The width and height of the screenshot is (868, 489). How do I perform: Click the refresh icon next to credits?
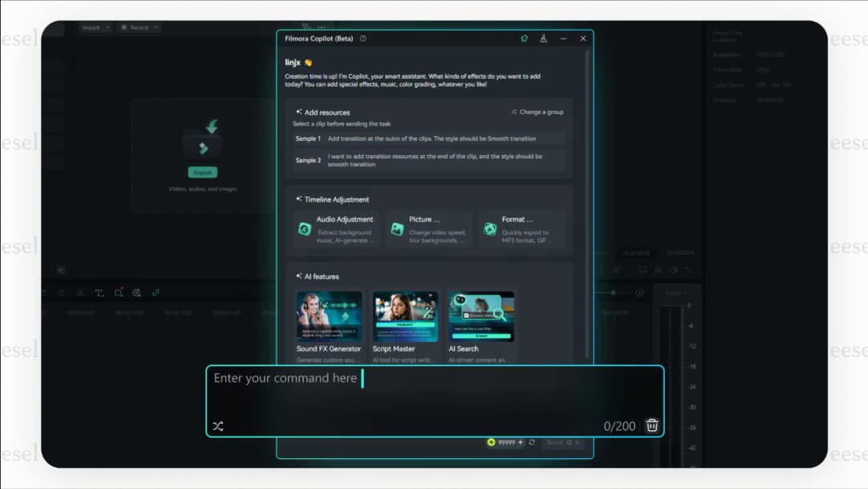pos(532,442)
